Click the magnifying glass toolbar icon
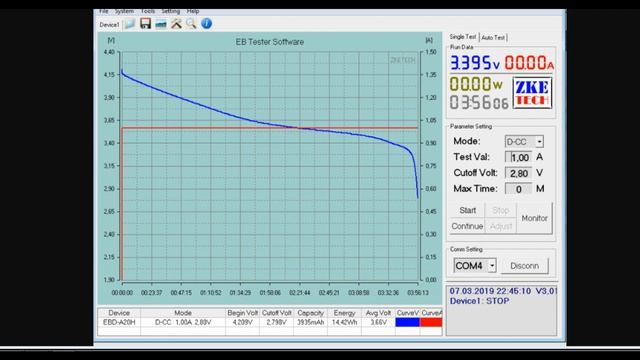This screenshot has width=640, height=360. 191,24
